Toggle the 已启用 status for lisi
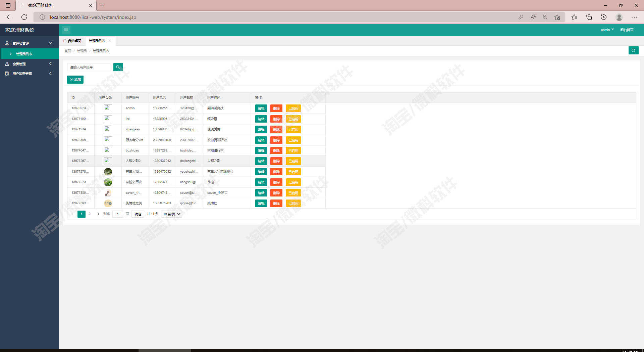The image size is (644, 352). coord(293,119)
